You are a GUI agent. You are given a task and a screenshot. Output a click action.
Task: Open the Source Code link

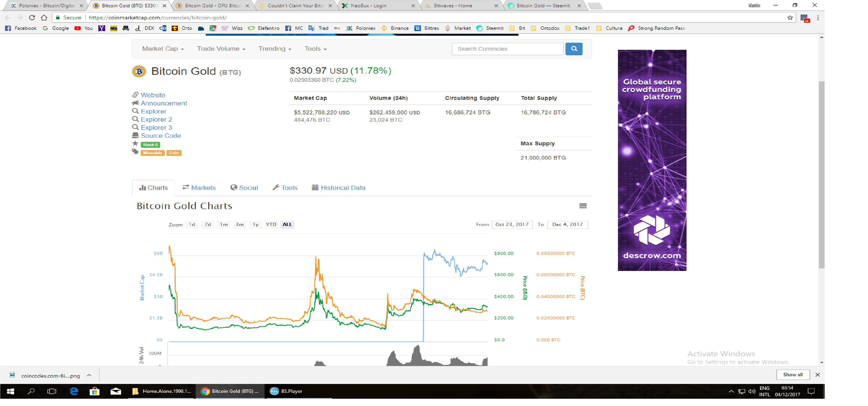tap(161, 136)
